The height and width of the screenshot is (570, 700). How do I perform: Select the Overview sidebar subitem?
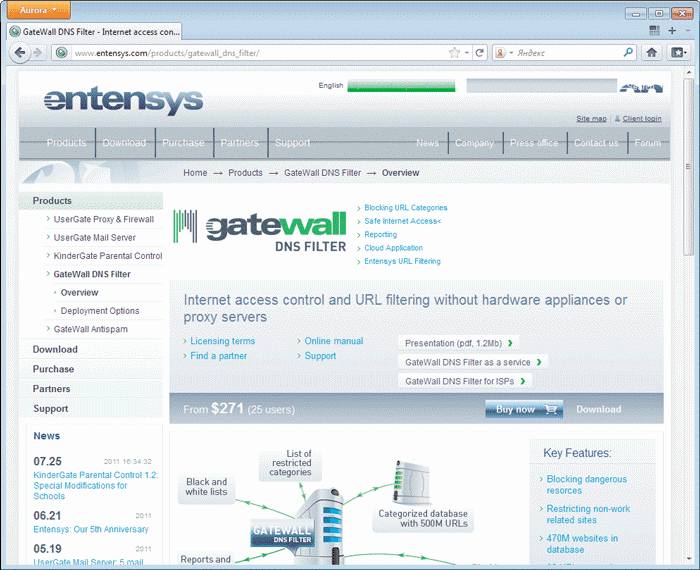coord(79,292)
